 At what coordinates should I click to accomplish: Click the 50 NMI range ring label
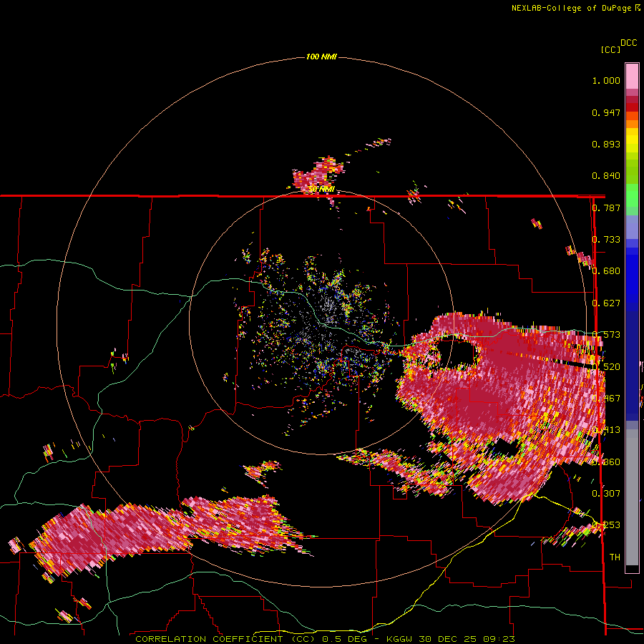coord(321,190)
